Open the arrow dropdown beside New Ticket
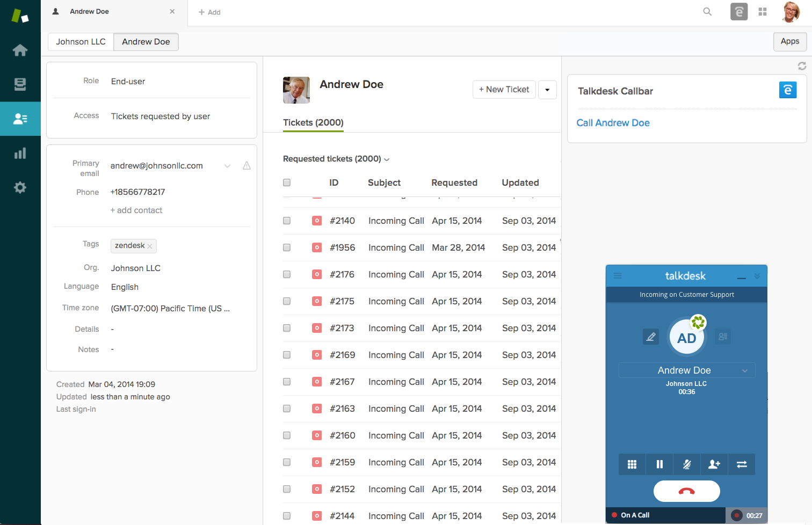 [547, 90]
